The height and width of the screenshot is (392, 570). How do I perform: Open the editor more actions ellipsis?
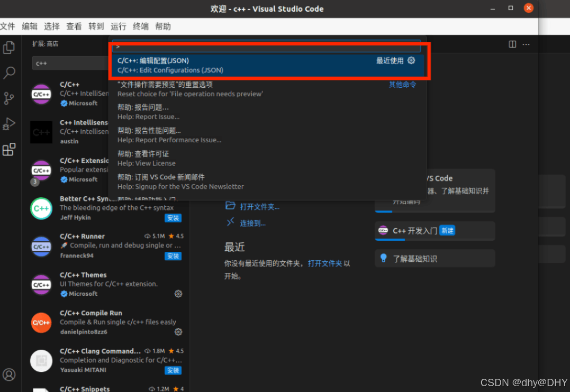[526, 44]
